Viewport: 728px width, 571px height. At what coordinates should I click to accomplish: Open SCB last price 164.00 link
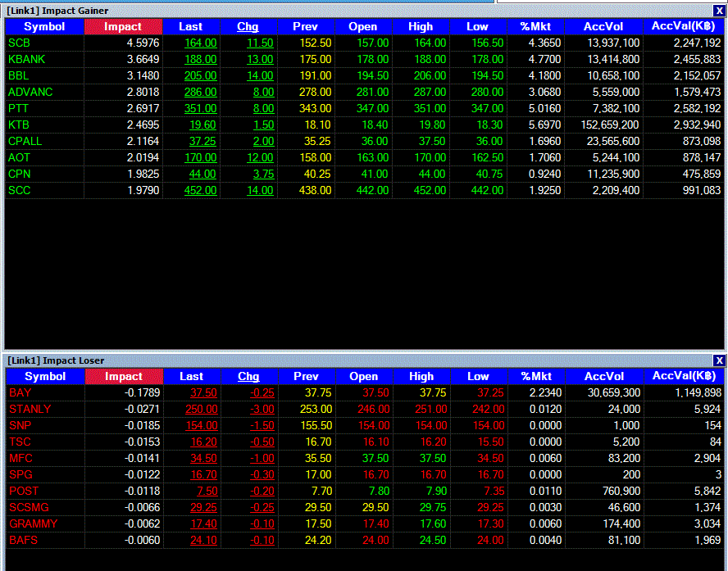pyautogui.click(x=201, y=43)
